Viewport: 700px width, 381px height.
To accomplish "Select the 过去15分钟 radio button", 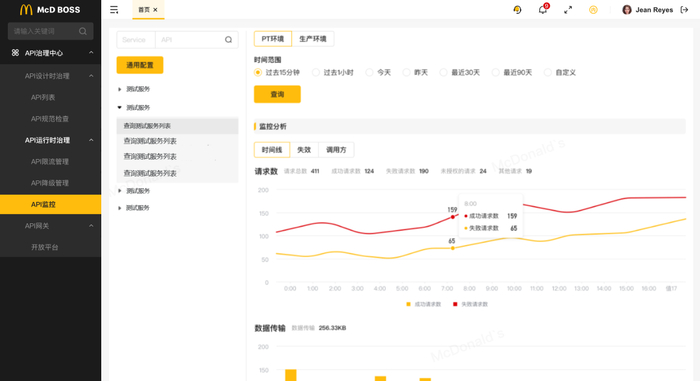I will [258, 72].
